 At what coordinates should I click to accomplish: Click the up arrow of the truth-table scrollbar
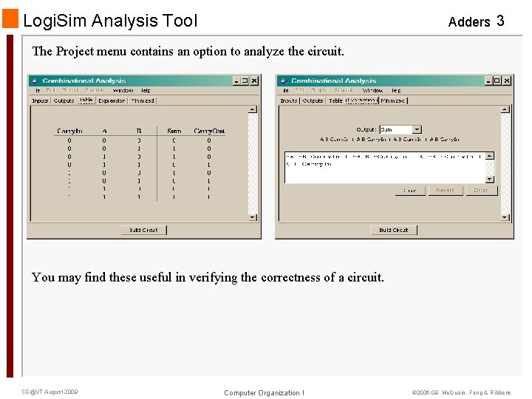pyautogui.click(x=253, y=109)
